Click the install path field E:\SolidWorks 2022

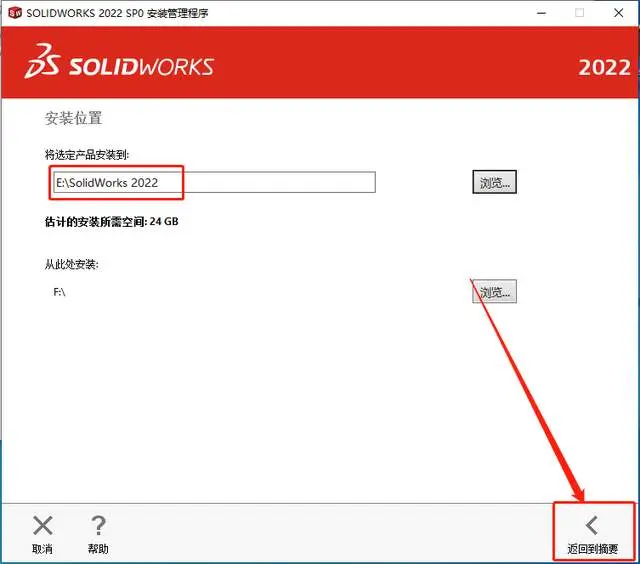click(x=214, y=182)
